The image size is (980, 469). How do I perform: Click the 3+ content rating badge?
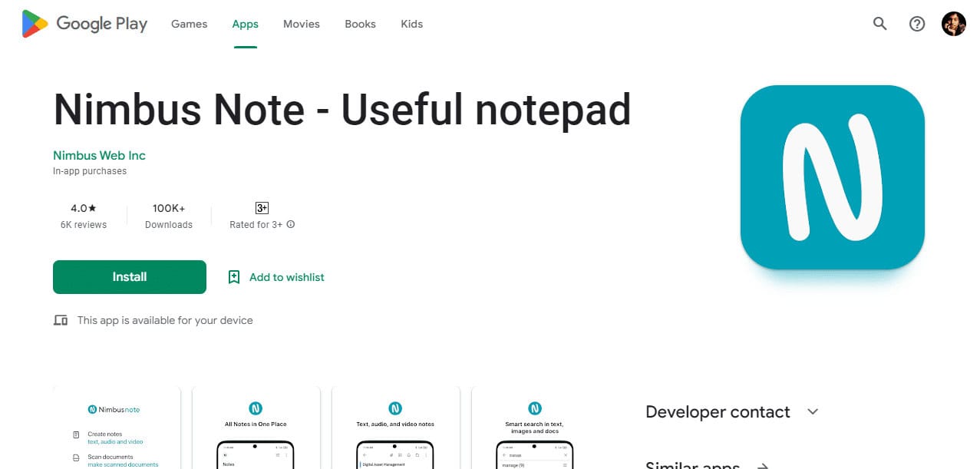tap(262, 208)
